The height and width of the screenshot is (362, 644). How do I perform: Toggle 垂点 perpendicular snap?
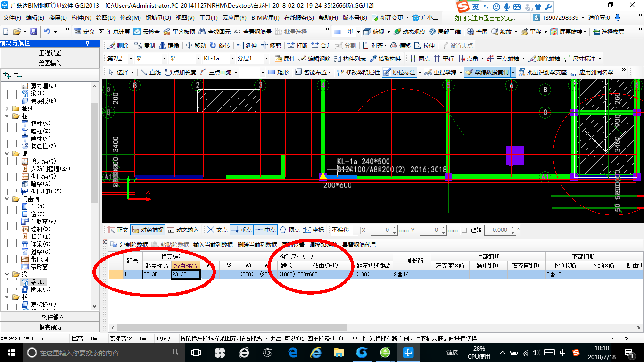241,230
